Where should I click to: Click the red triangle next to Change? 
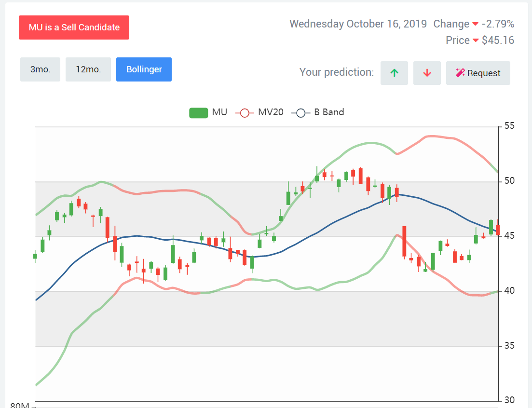[475, 24]
